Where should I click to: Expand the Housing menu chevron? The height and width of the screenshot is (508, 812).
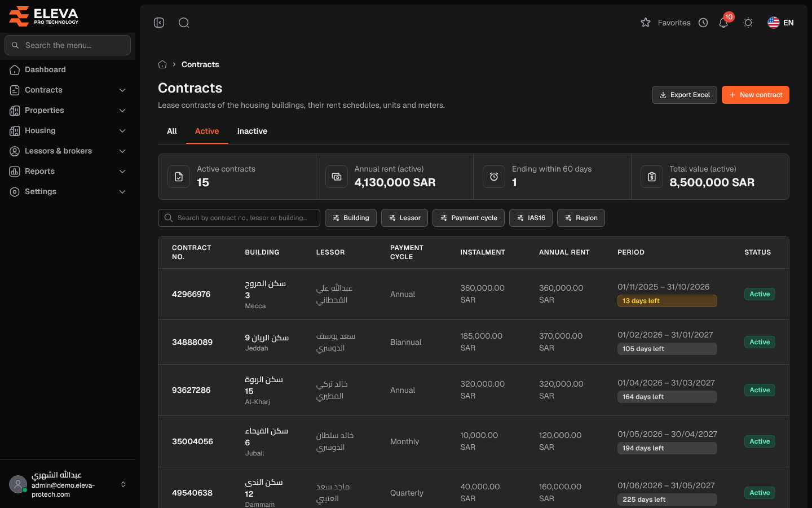coord(122,131)
